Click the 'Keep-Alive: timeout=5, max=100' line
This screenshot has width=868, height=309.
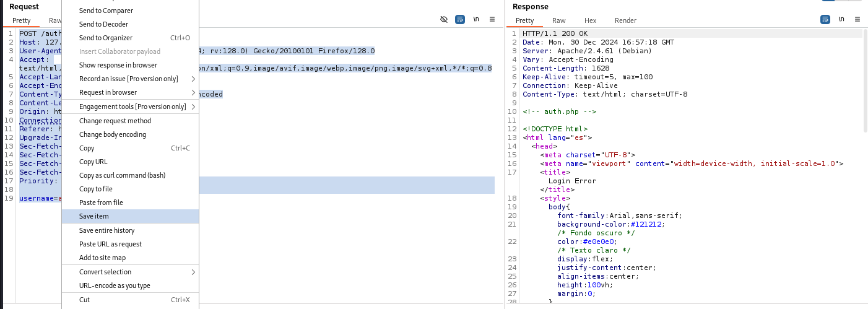tap(588, 77)
